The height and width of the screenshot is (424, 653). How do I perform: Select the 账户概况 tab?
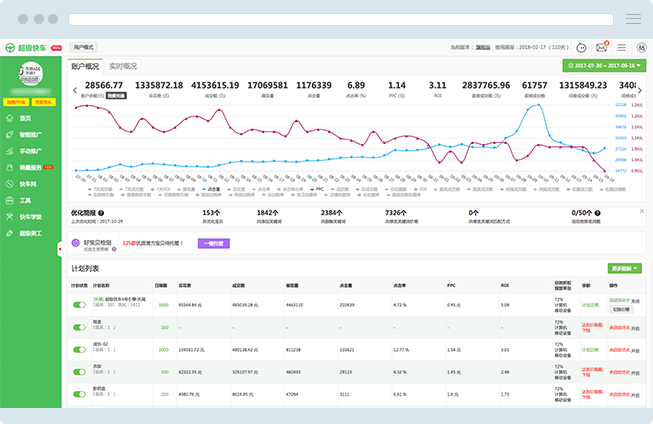pos(85,66)
